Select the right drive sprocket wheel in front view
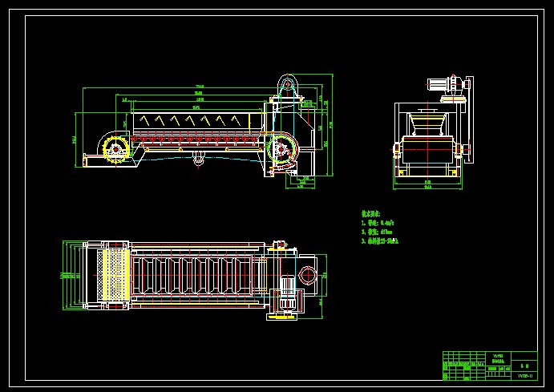The height and width of the screenshot is (392, 554). point(281,149)
